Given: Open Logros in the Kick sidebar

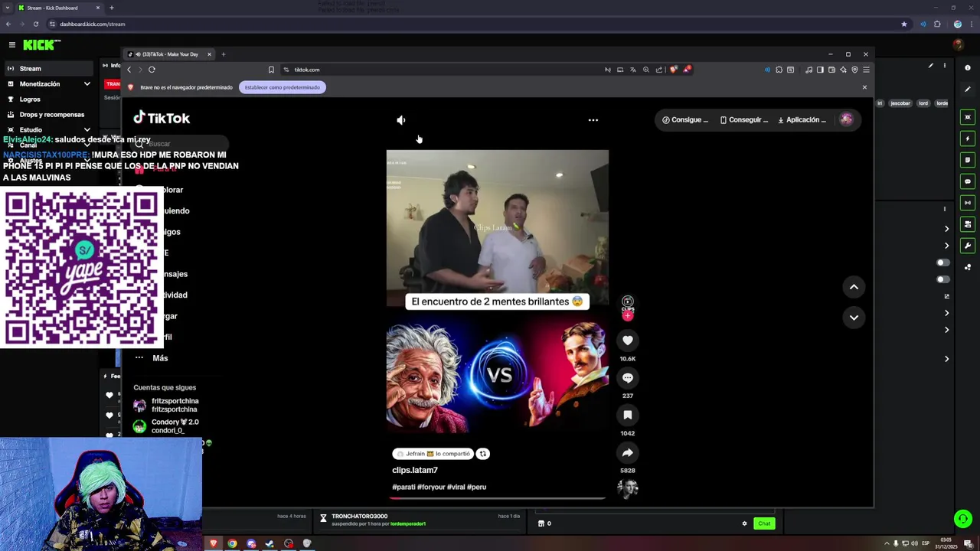Looking at the screenshot, I should (47, 99).
